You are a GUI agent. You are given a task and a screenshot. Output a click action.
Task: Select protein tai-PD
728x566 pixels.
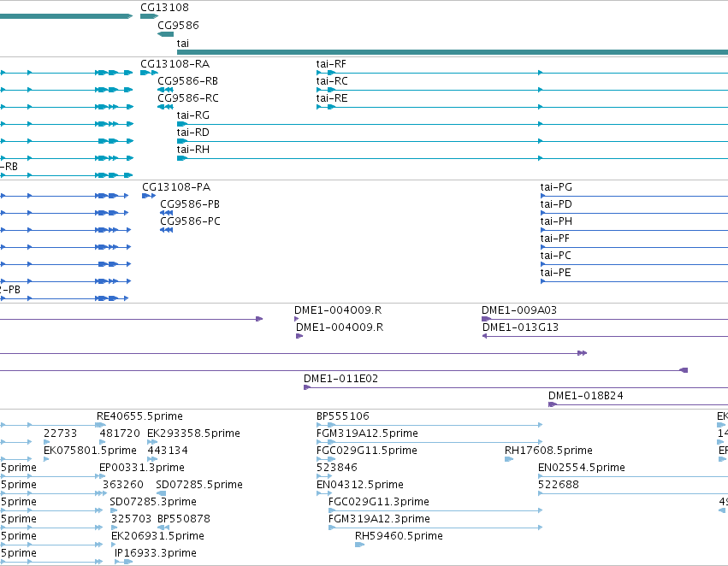click(x=556, y=204)
